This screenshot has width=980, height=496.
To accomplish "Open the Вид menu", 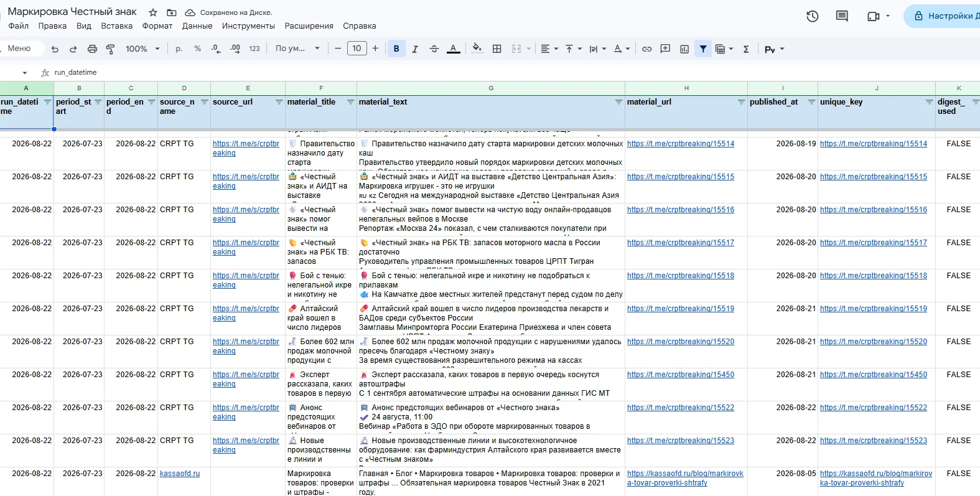I will pos(84,26).
